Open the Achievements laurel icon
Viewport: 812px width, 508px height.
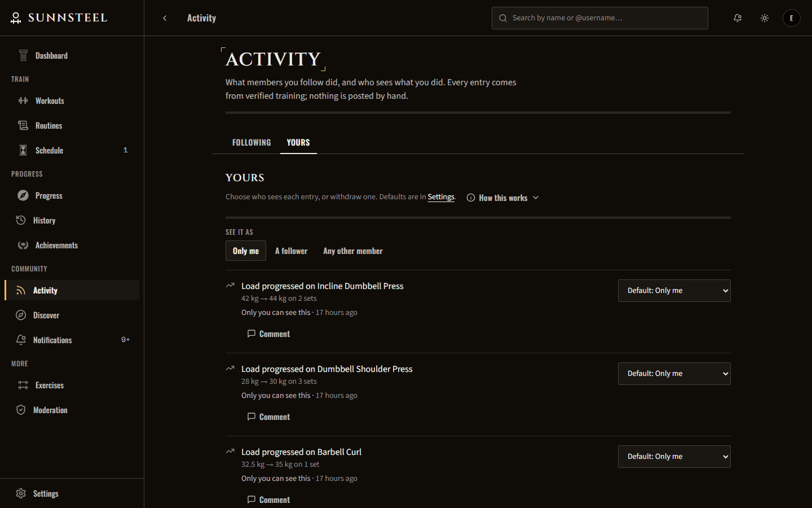(x=23, y=245)
